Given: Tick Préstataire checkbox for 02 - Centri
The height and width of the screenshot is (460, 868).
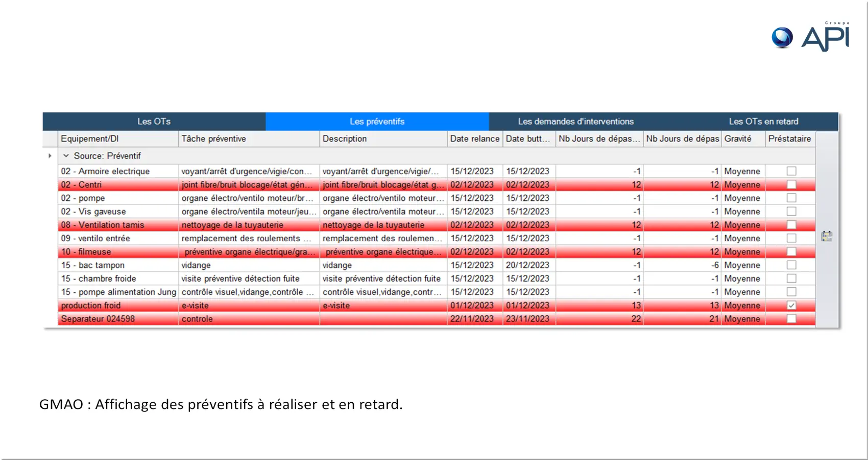Looking at the screenshot, I should 791,185.
